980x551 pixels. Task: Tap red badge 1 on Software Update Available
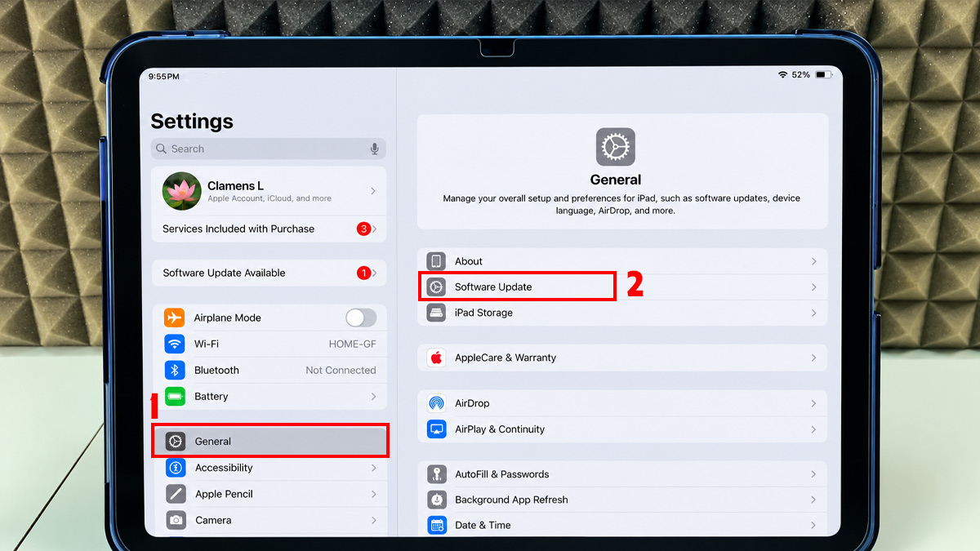[363, 273]
